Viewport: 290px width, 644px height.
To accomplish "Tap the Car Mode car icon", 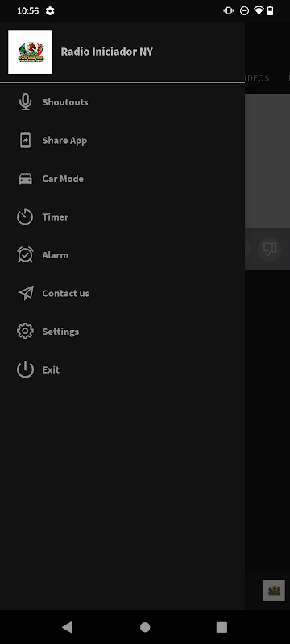I will point(26,179).
